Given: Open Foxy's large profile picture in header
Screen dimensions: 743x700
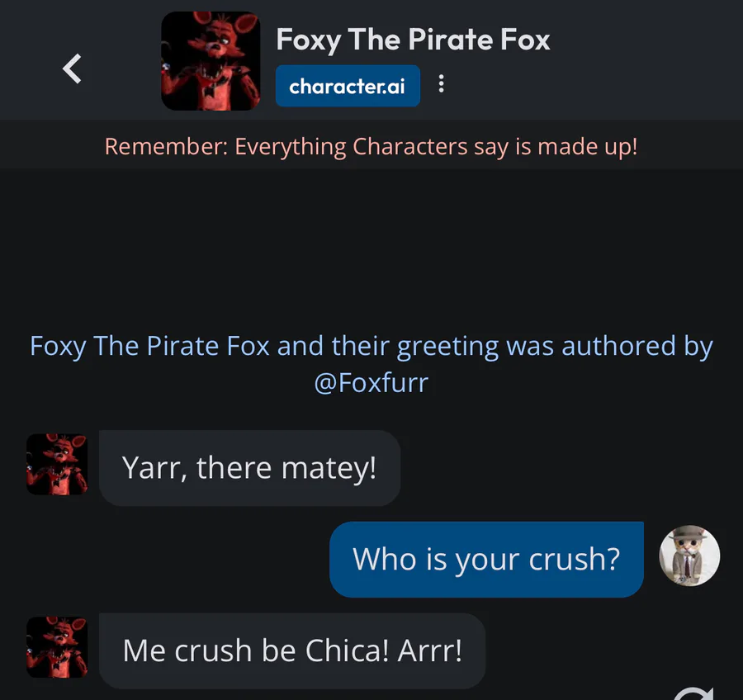Looking at the screenshot, I should [211, 61].
